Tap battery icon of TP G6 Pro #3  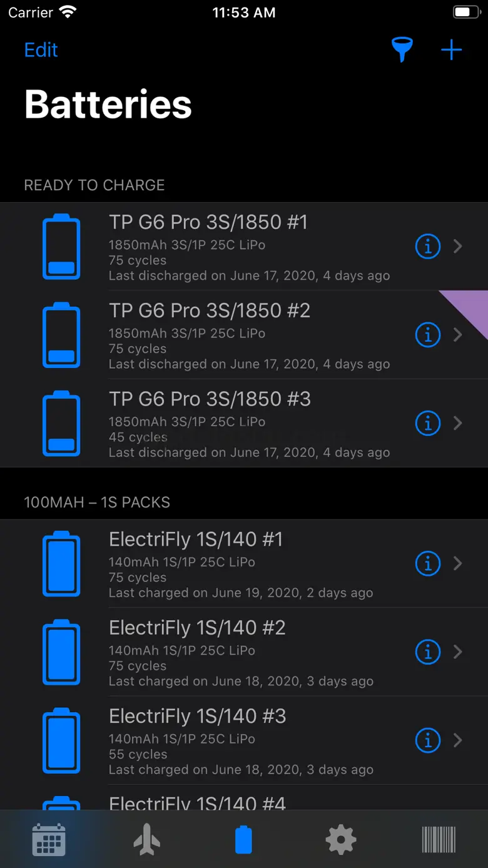click(x=61, y=423)
